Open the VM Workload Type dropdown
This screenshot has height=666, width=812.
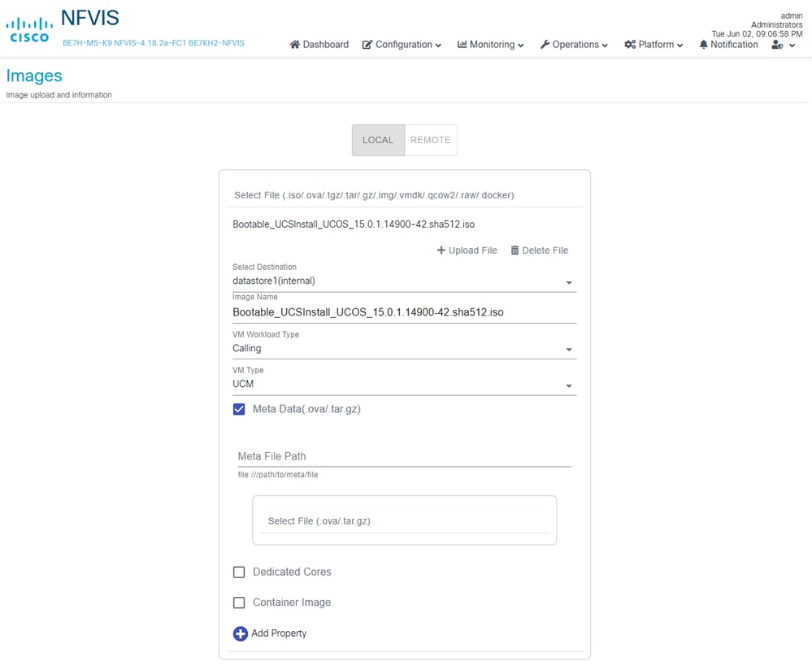404,348
